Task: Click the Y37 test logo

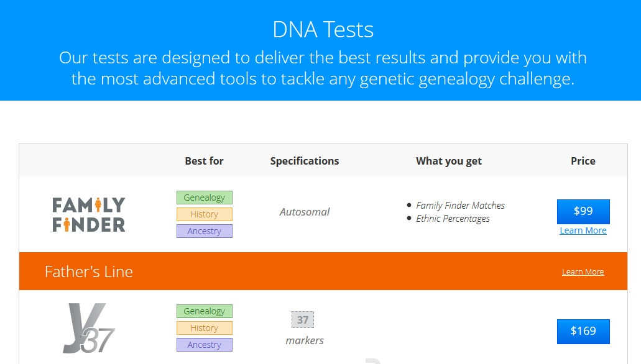Action: 89,328
